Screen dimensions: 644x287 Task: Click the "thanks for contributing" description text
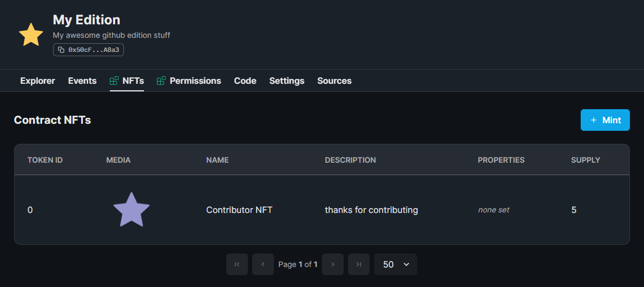(x=371, y=210)
